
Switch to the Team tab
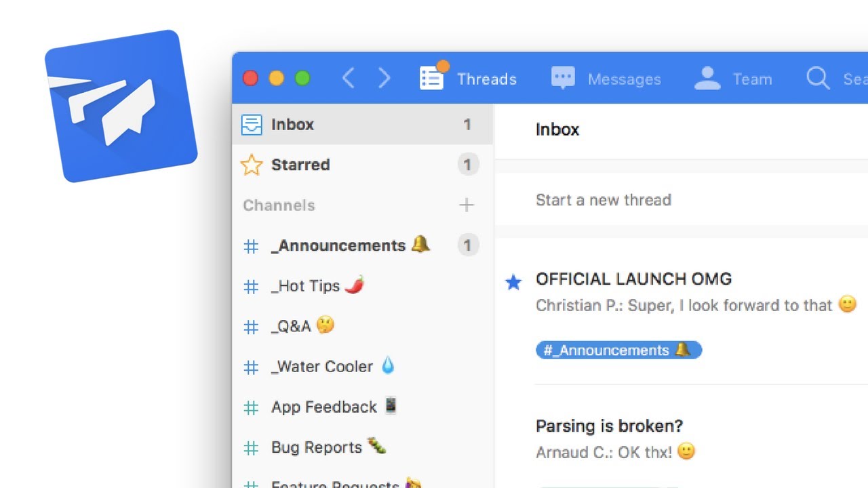[734, 79]
